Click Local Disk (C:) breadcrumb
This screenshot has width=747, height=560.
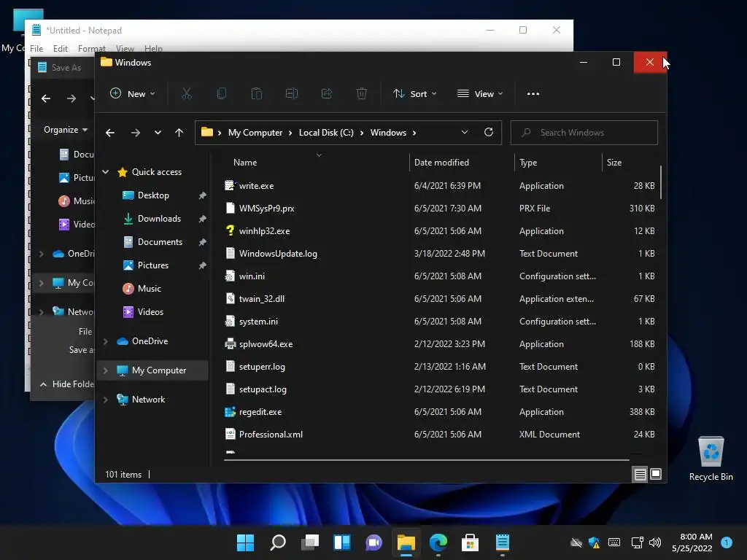pyautogui.click(x=326, y=133)
